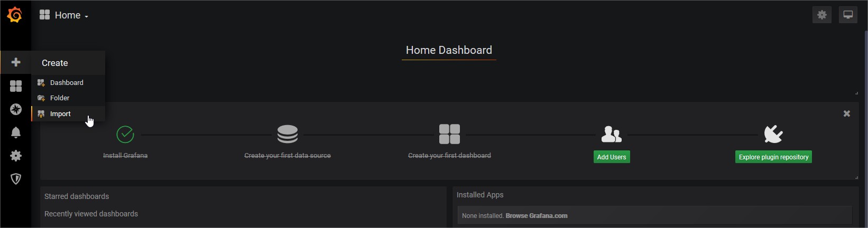Click the Recently viewed dashboards heading
Image resolution: width=868 pixels, height=228 pixels.
click(91, 214)
